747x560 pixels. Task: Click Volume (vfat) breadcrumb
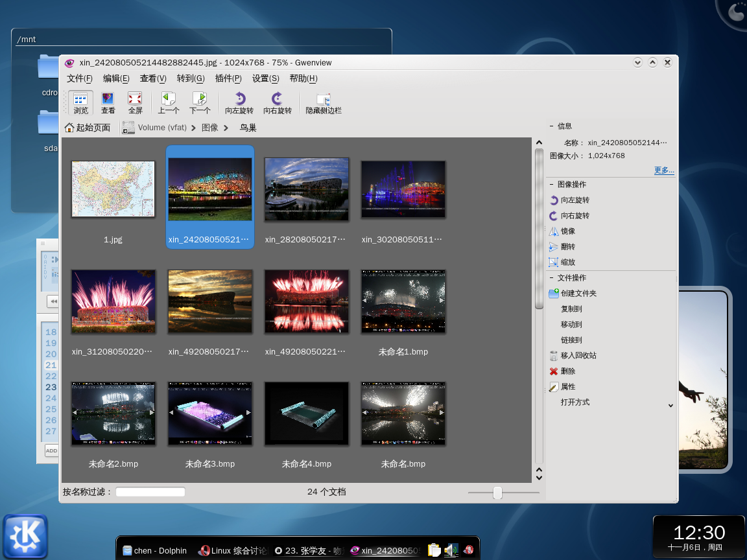point(162,128)
